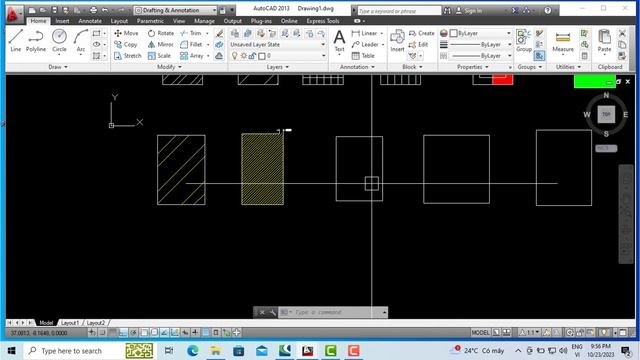
Task: Open the Insert ribbon tab
Action: pos(62,21)
